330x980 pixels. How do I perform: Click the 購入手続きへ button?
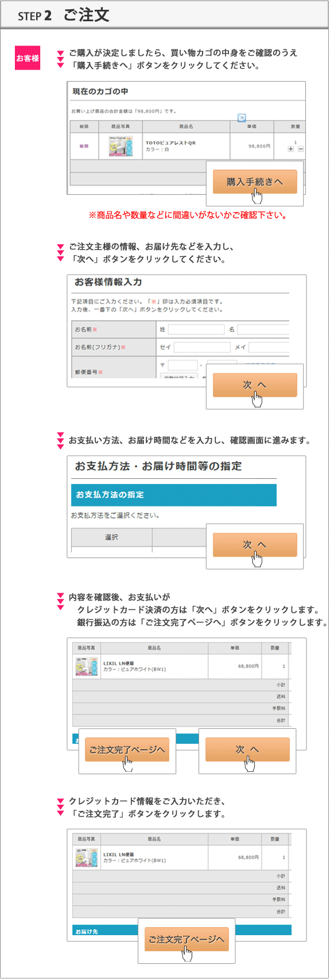255,182
